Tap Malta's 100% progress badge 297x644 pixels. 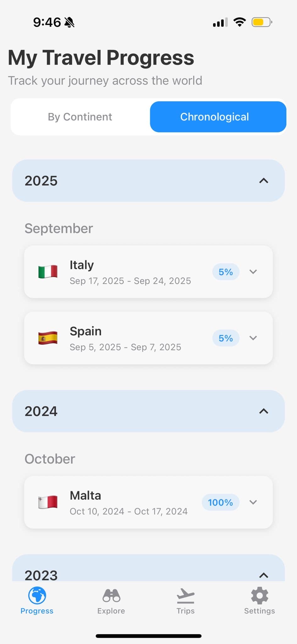coord(220,502)
